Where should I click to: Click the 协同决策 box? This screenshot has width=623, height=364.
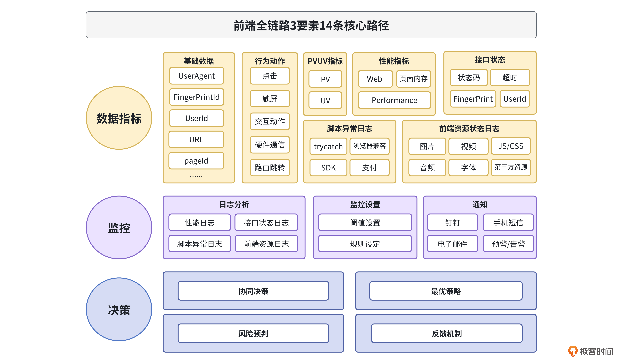253,291
